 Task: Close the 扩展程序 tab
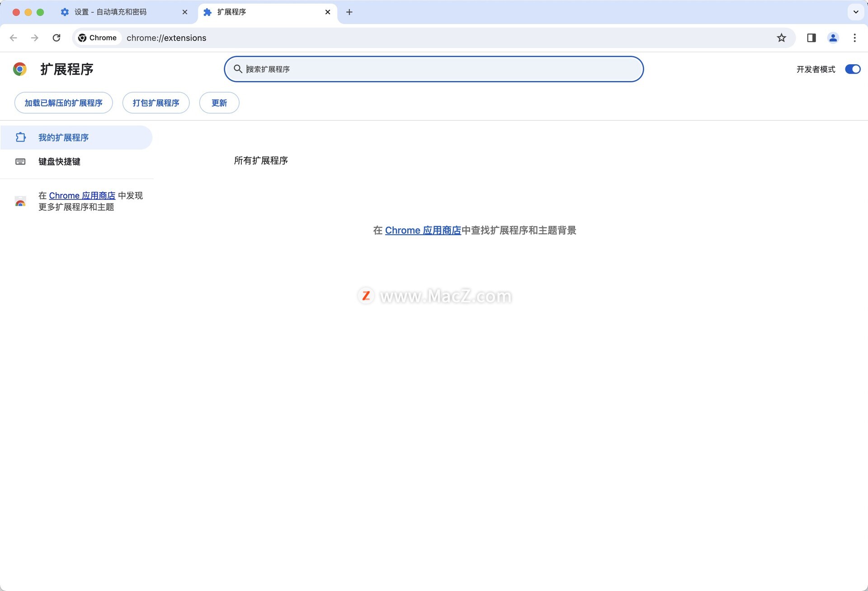pos(328,12)
